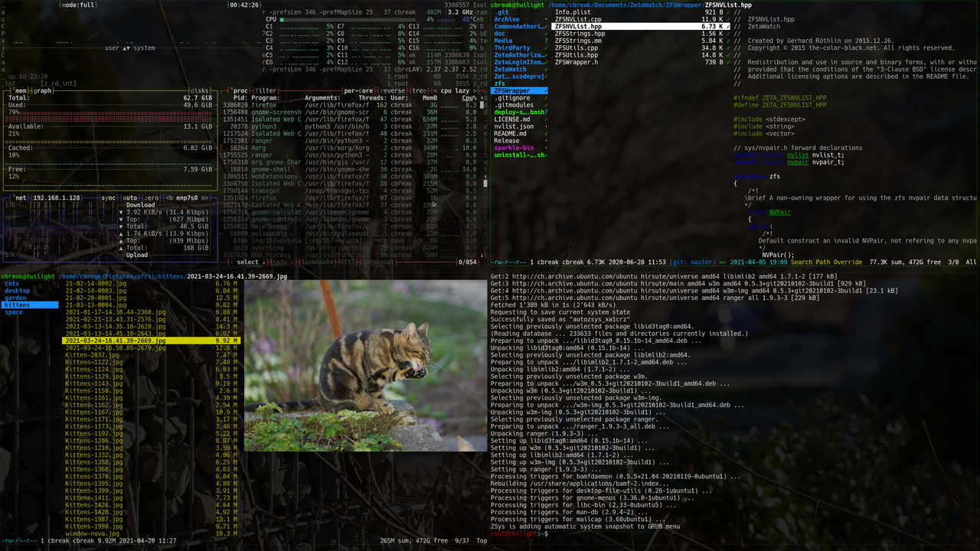This screenshot has height=551, width=980.
Task: Click the root@twilight shell prompt
Action: 518,534
